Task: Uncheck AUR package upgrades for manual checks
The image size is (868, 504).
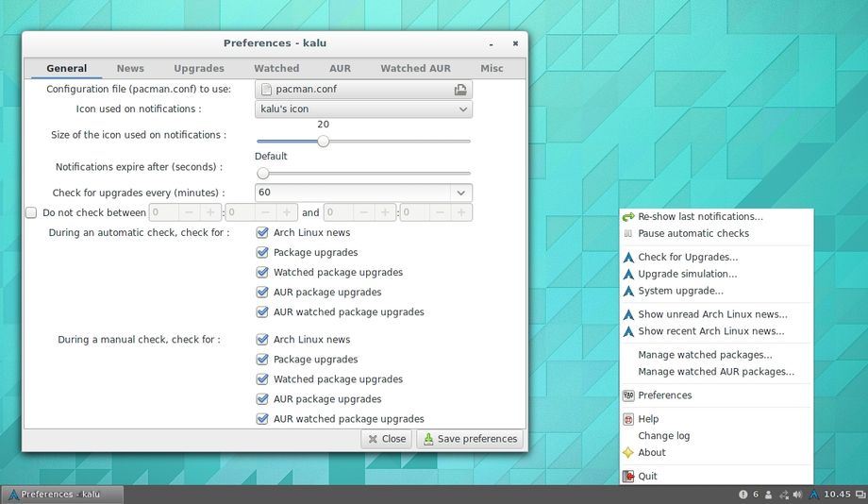Action: [263, 399]
